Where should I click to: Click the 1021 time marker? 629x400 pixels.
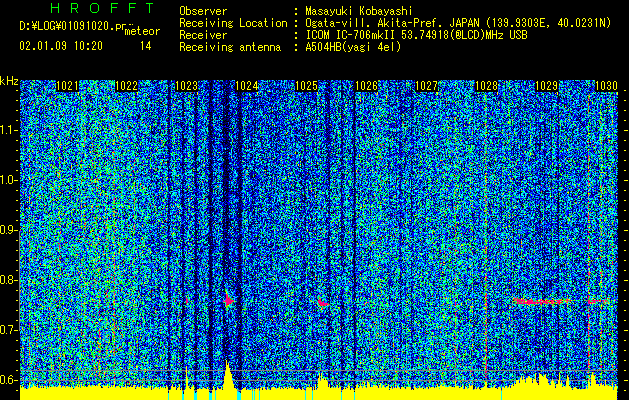tap(67, 86)
